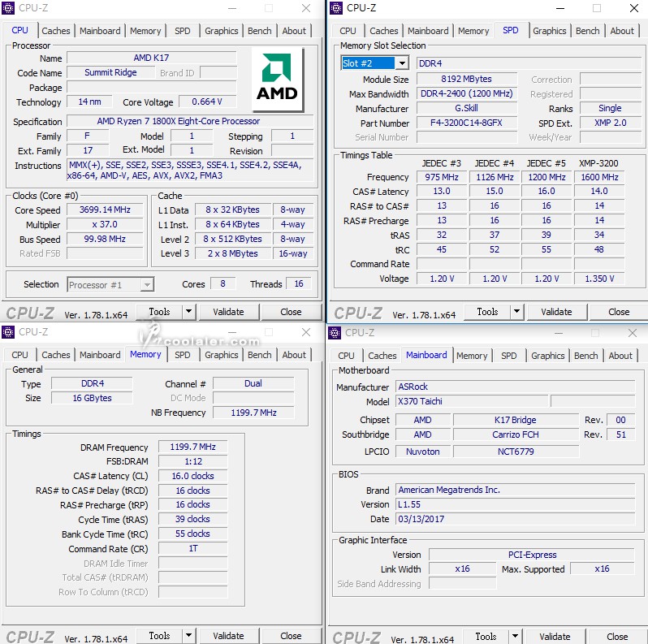This screenshot has height=644, width=648.
Task: Expand the Tools arrow in the Memory window
Action: click(x=188, y=635)
